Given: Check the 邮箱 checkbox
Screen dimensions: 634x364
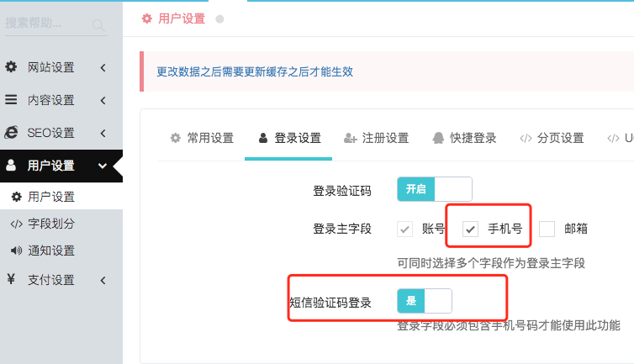Looking at the screenshot, I should [547, 229].
